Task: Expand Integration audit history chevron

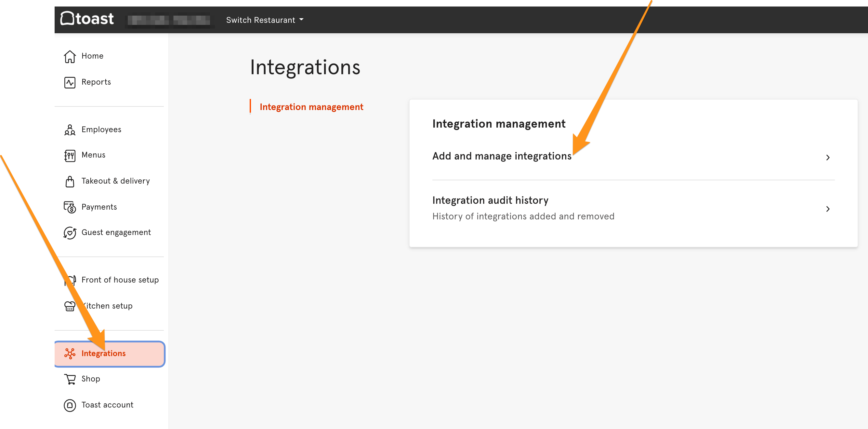Action: pos(828,209)
